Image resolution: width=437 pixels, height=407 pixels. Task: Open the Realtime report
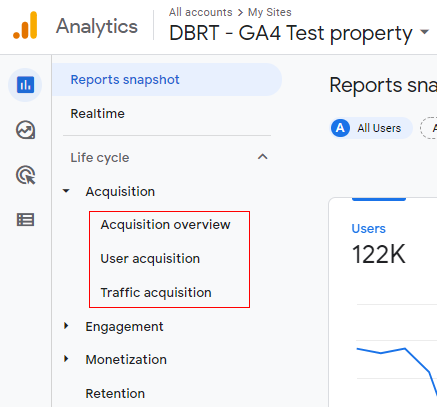tap(97, 114)
